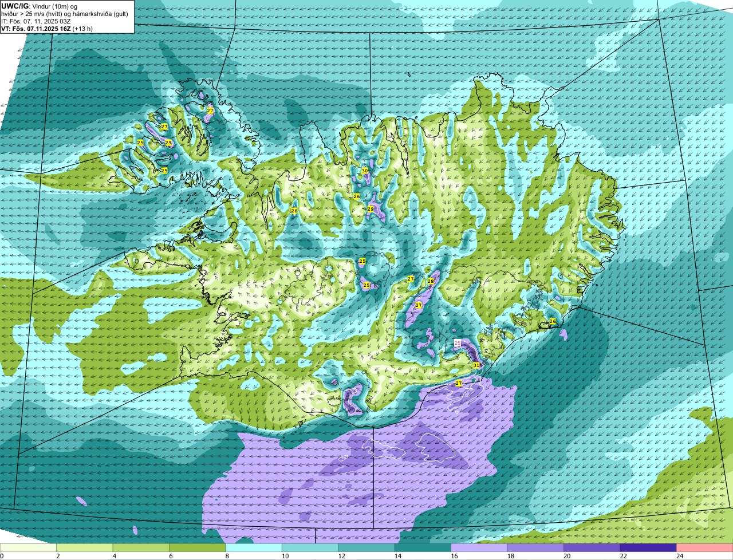Image resolution: width=733 pixels, height=560 pixels.
Task: Click the legend tick label '4'
Action: [x=113, y=555]
